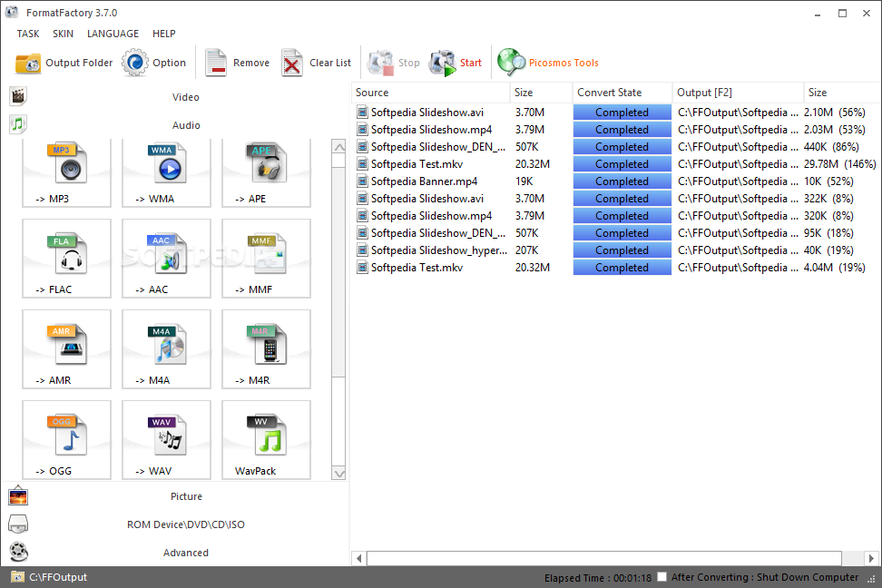
Task: Open the Option settings
Action: click(x=154, y=63)
